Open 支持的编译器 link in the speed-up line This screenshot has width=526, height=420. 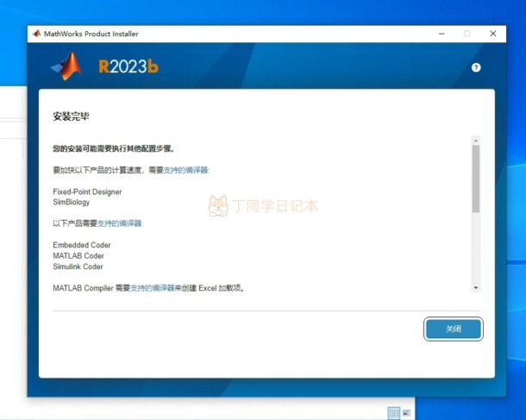coord(186,170)
